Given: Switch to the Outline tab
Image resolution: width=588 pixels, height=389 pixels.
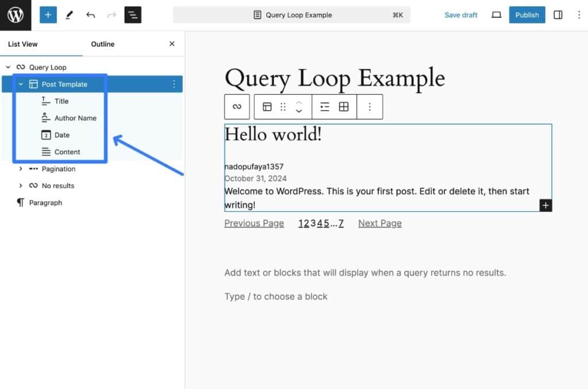Looking at the screenshot, I should [x=102, y=44].
